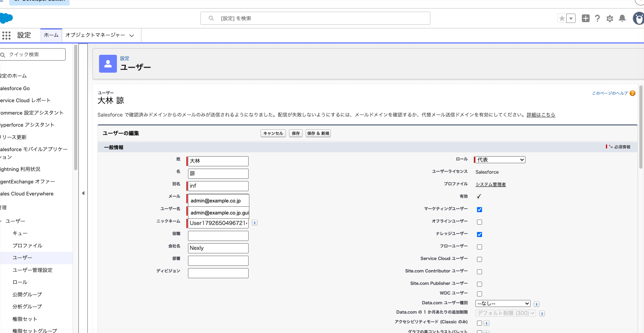
Task: Enable the オフラインユーザー checkbox
Action: pyautogui.click(x=479, y=222)
